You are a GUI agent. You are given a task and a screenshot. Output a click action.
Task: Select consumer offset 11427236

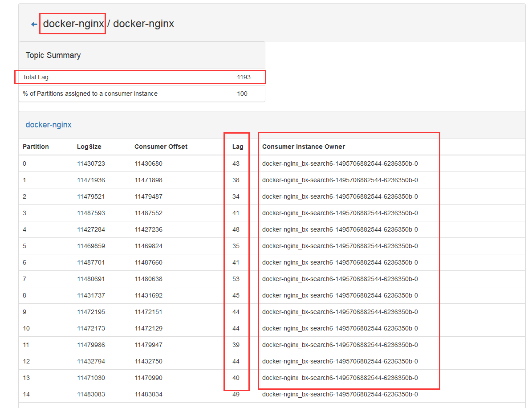pos(148,229)
